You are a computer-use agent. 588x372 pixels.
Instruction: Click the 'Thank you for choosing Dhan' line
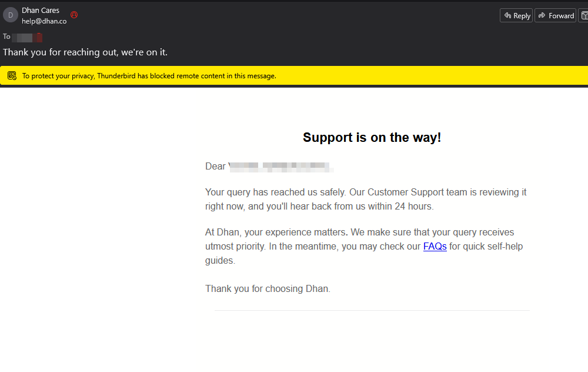point(268,288)
